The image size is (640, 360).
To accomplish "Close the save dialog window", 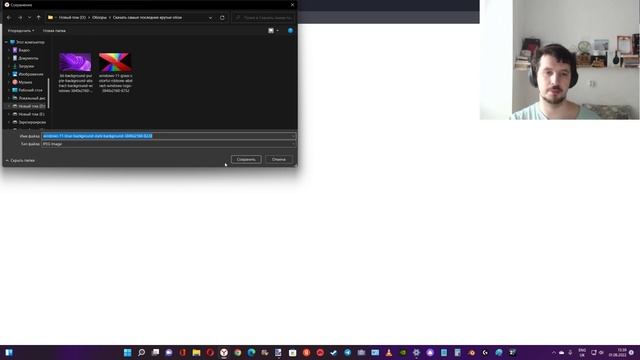I will click(x=292, y=4).
